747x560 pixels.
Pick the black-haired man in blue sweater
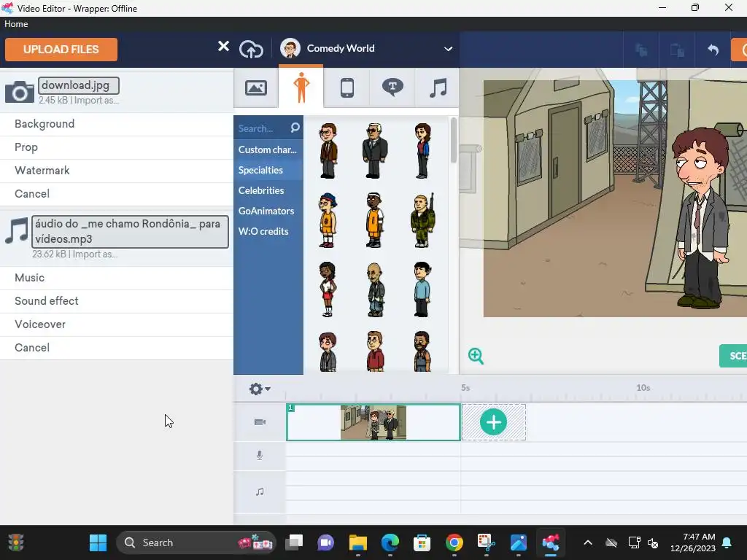pyautogui.click(x=422, y=289)
